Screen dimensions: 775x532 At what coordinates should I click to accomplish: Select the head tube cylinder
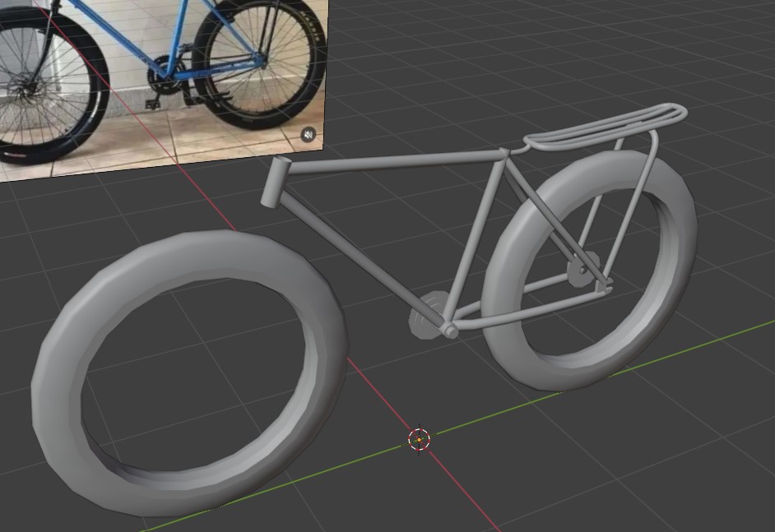[276, 181]
